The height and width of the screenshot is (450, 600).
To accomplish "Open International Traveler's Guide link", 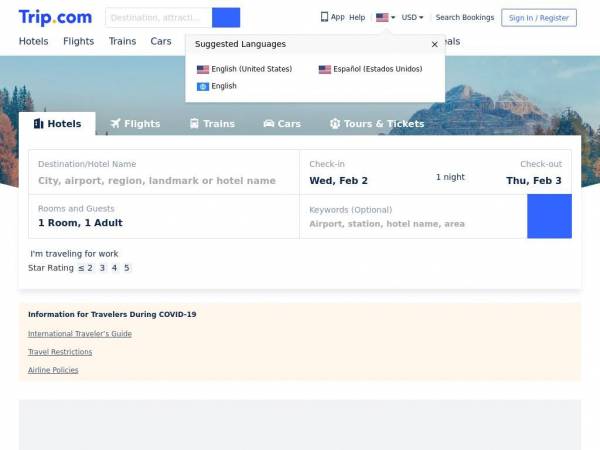I will [80, 334].
